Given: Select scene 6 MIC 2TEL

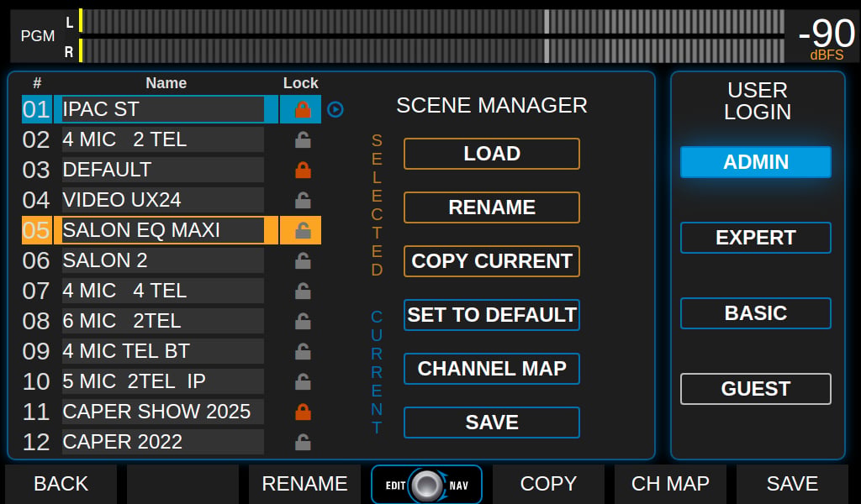Looking at the screenshot, I should click(x=163, y=320).
